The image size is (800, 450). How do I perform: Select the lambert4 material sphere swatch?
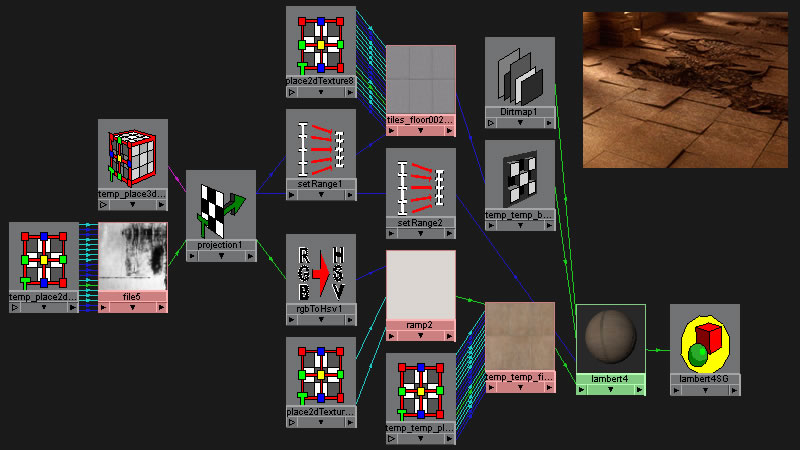pyautogui.click(x=611, y=339)
